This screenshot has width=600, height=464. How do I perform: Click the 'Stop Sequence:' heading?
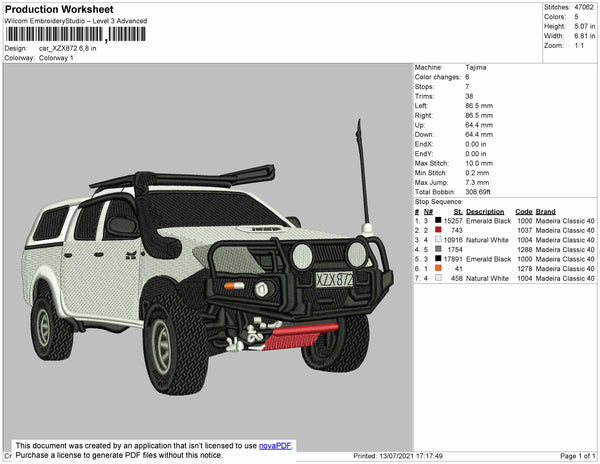click(x=439, y=202)
